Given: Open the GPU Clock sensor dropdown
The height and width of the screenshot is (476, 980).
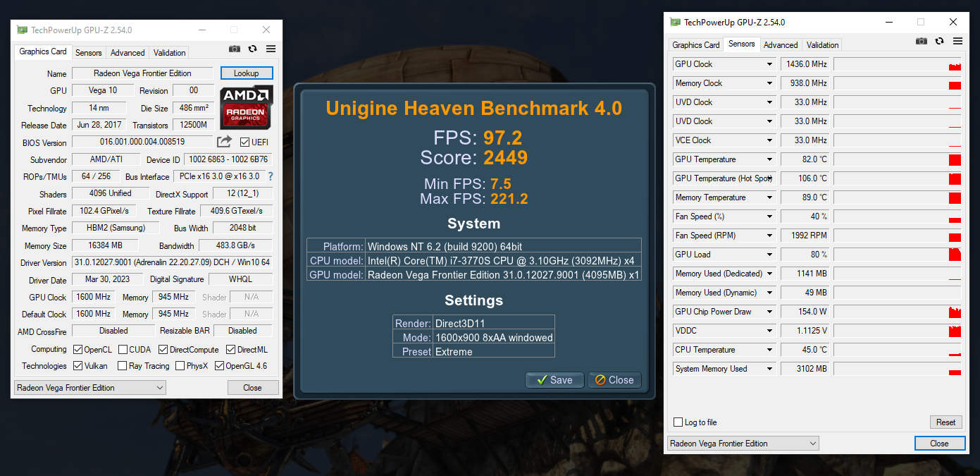Looking at the screenshot, I should pyautogui.click(x=769, y=64).
